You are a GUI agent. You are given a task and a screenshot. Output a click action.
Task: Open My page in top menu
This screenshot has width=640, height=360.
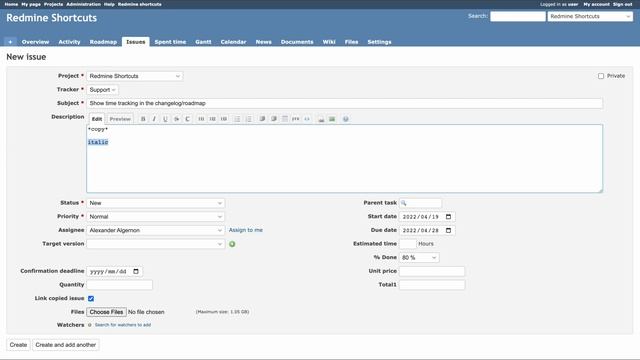(31, 4)
